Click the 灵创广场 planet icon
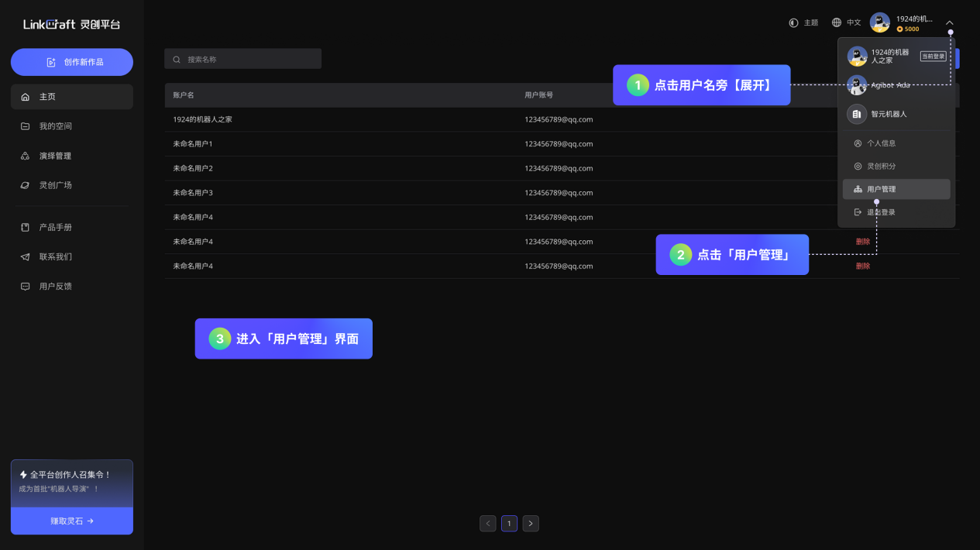The width and height of the screenshot is (980, 550). pyautogui.click(x=25, y=185)
